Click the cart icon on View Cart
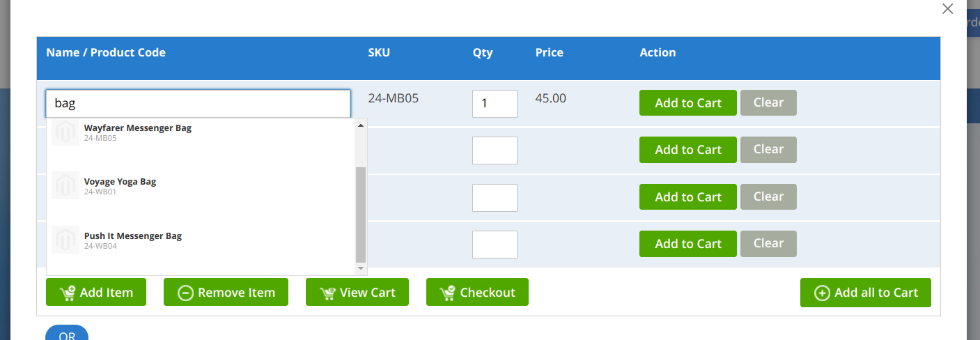Viewport: 980px width, 340px height. 327,293
